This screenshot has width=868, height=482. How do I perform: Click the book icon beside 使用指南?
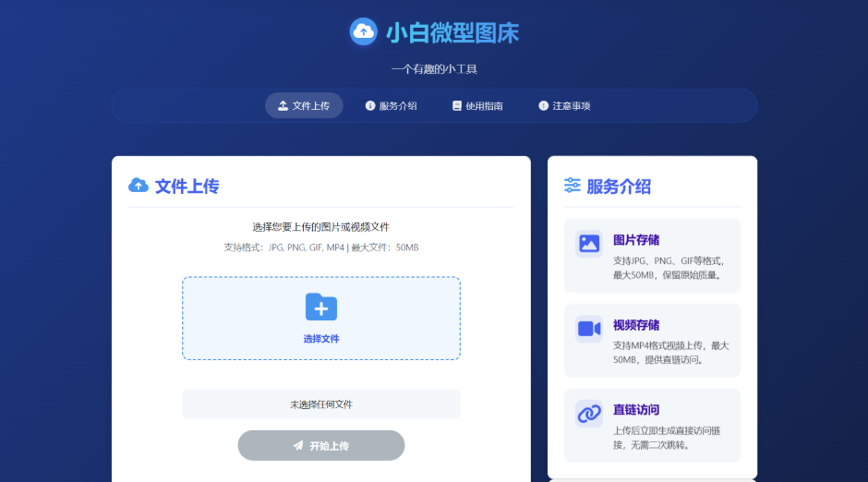pos(457,105)
